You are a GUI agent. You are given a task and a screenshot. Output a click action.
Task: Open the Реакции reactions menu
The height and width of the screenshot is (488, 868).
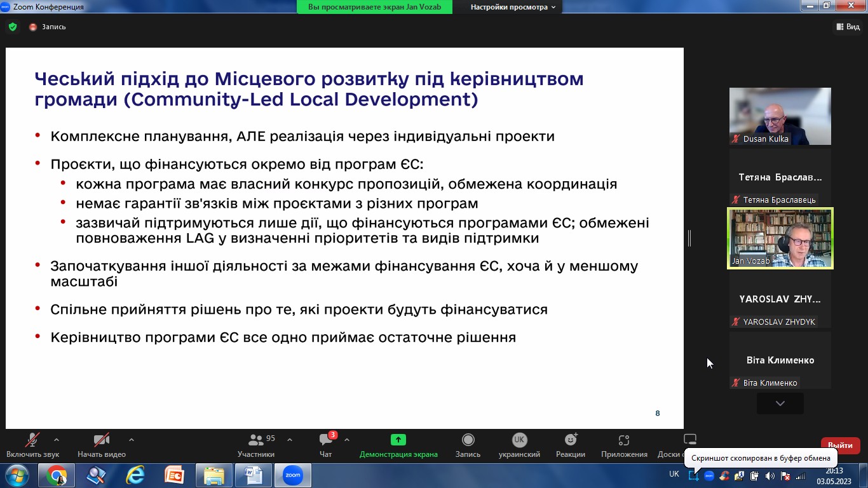pos(571,445)
